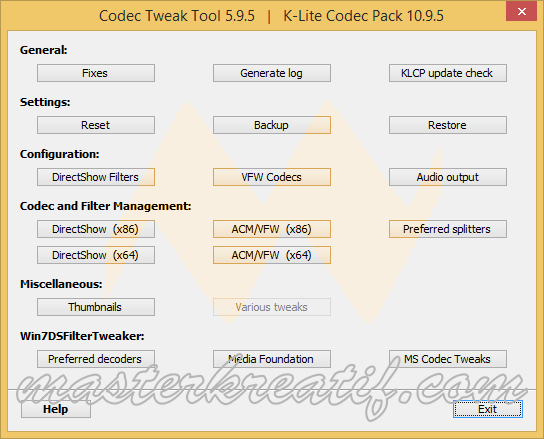Reset settings with the Reset button
Screen dimensions: 544x439
click(96, 125)
